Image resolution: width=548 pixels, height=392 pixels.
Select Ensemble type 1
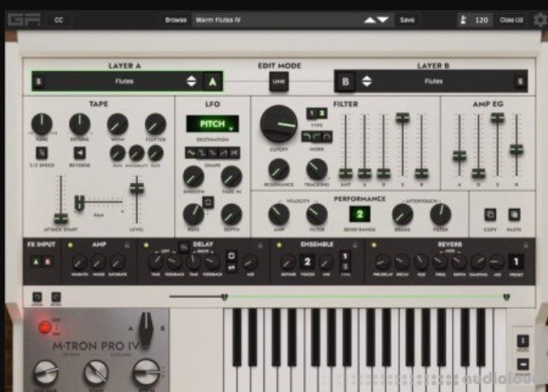(x=345, y=257)
